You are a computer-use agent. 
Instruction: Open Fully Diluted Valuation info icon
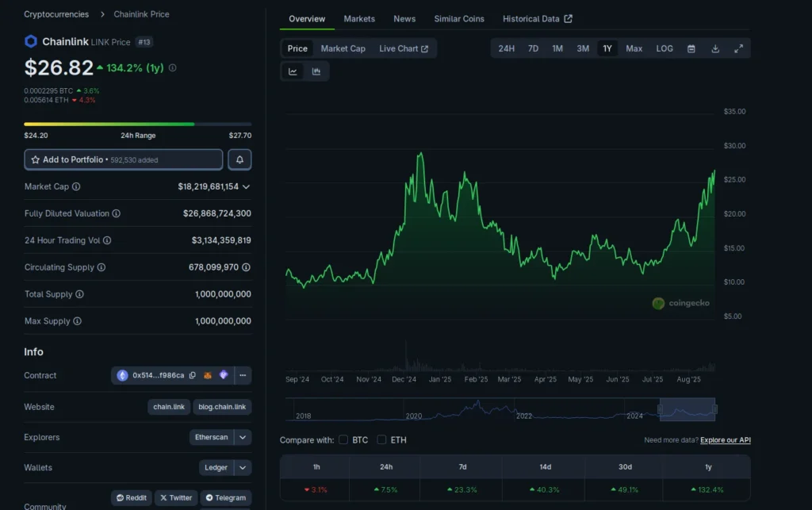coord(117,213)
